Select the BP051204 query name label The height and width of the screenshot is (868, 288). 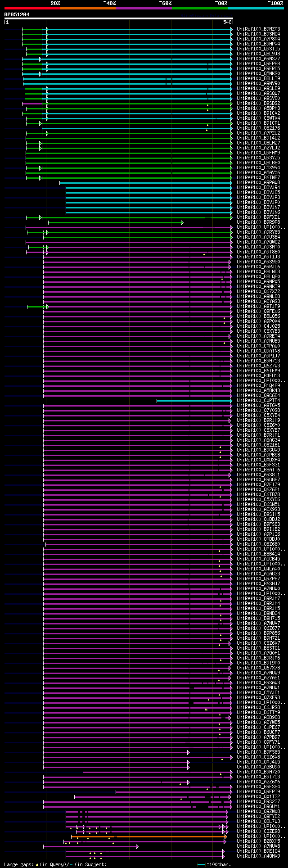point(17,14)
